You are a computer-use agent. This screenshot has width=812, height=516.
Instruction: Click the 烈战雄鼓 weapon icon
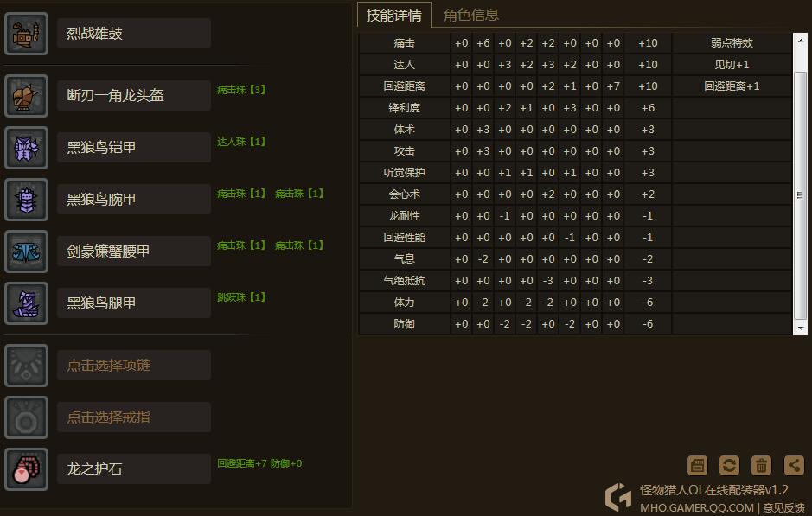[27, 34]
